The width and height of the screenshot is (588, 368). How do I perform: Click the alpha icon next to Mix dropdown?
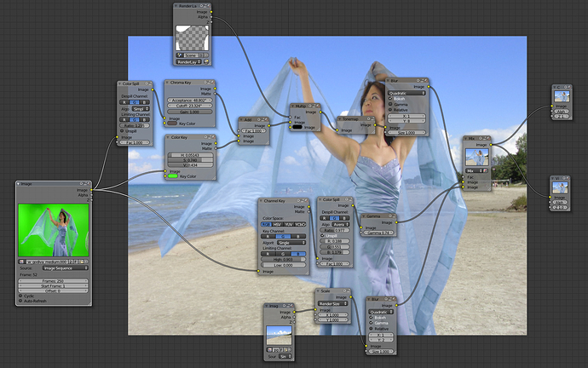coord(485,170)
